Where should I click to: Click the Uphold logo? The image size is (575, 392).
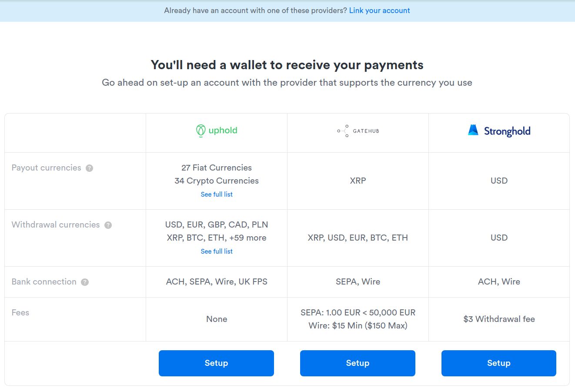click(x=217, y=131)
